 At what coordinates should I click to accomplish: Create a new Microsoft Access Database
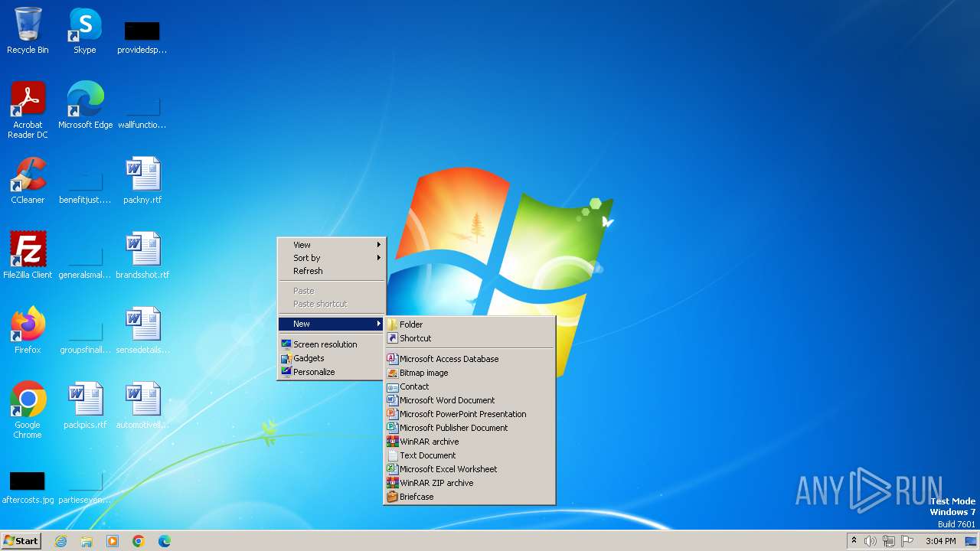coord(469,359)
